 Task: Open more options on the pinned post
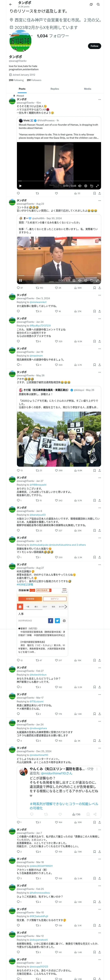[100, 99]
